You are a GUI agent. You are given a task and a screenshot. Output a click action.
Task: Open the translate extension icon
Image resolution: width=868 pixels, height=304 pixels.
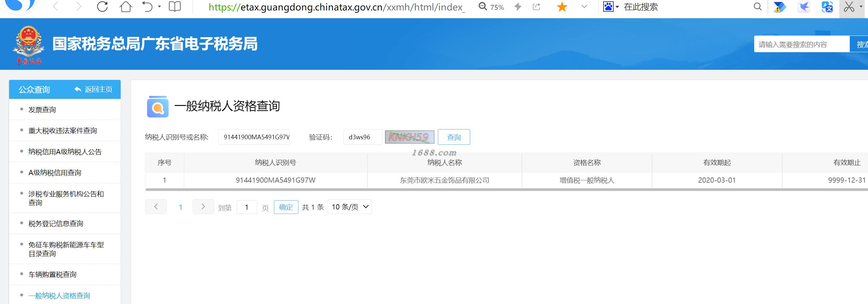pyautogui.click(x=827, y=7)
